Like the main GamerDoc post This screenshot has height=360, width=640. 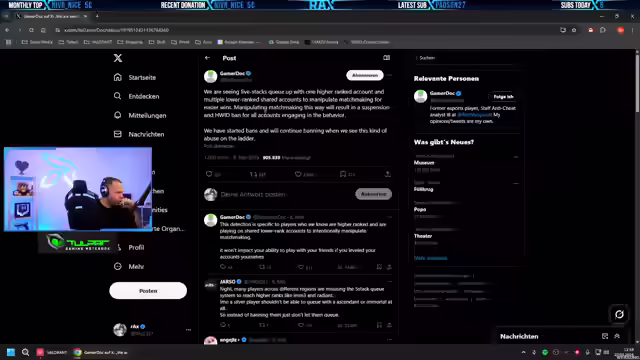tap(298, 174)
